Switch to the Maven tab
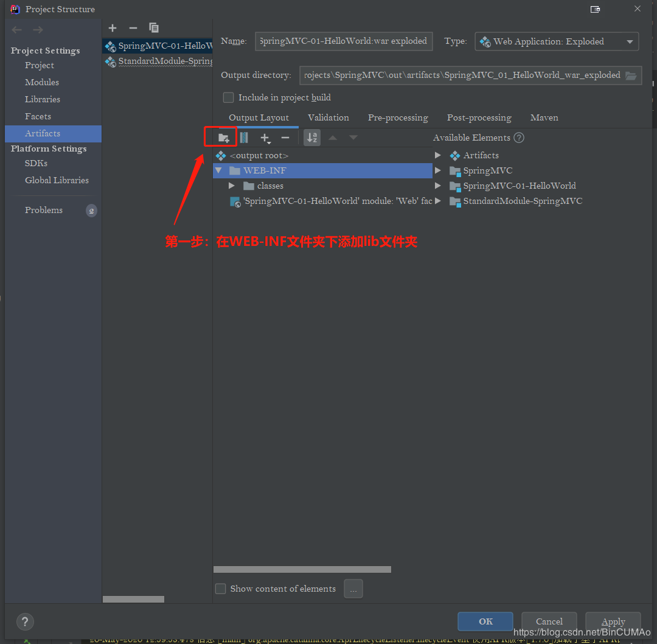 point(544,118)
